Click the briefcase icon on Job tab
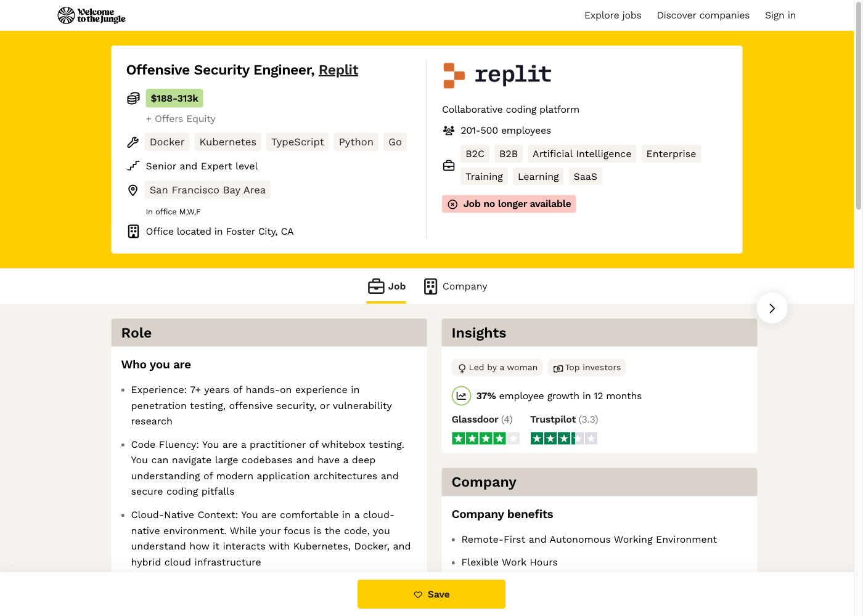Image resolution: width=863 pixels, height=616 pixels. click(376, 286)
